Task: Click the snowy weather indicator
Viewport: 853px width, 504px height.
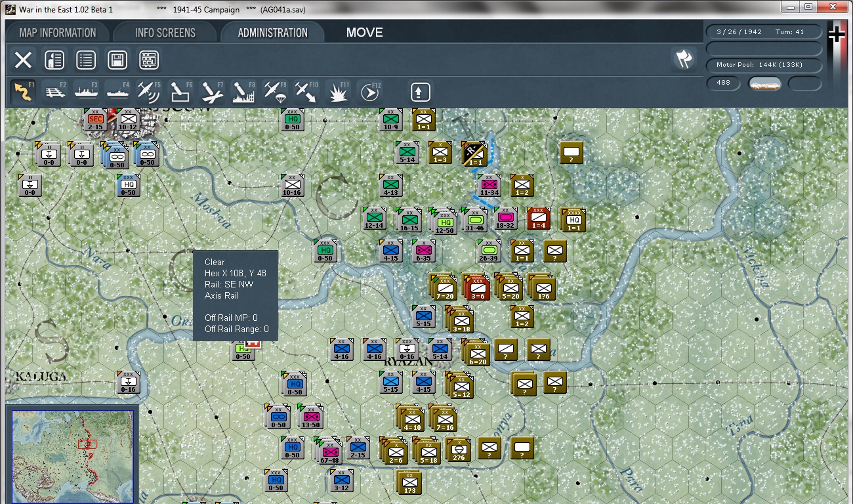Action: click(765, 83)
